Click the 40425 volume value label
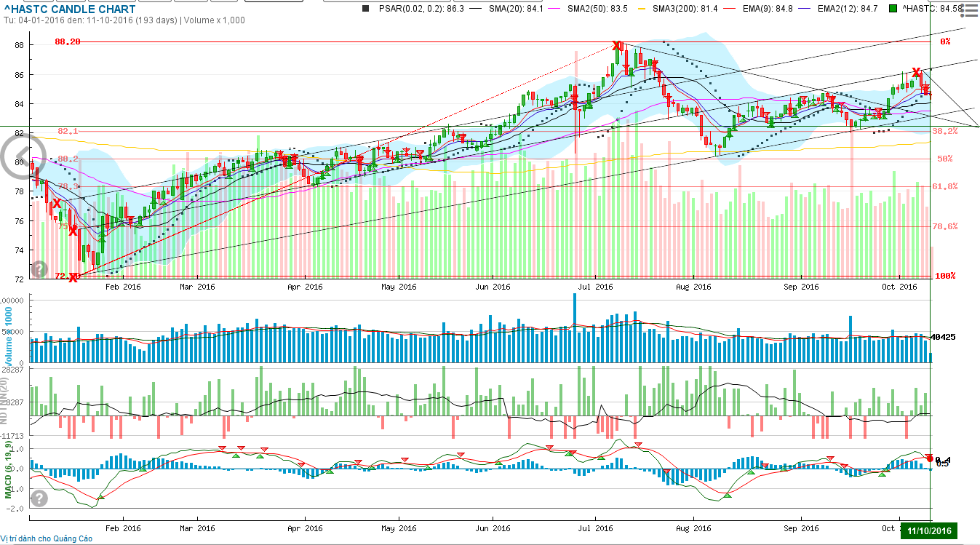 [944, 337]
